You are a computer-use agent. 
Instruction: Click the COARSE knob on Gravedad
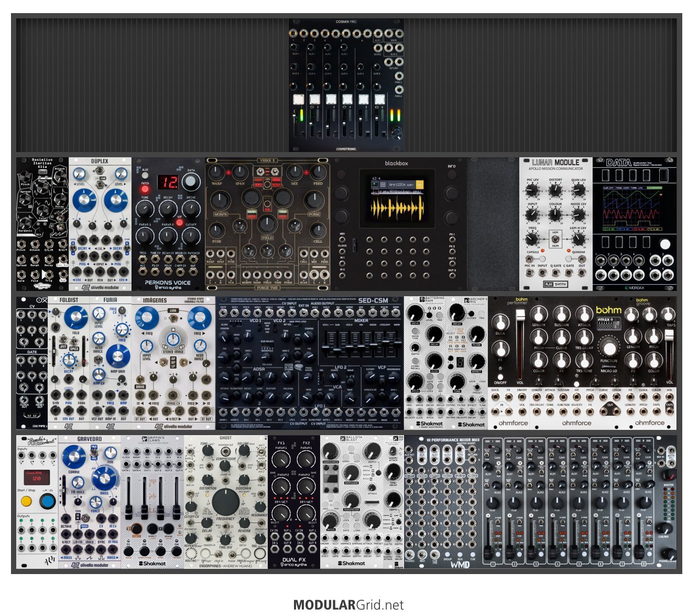(x=74, y=457)
